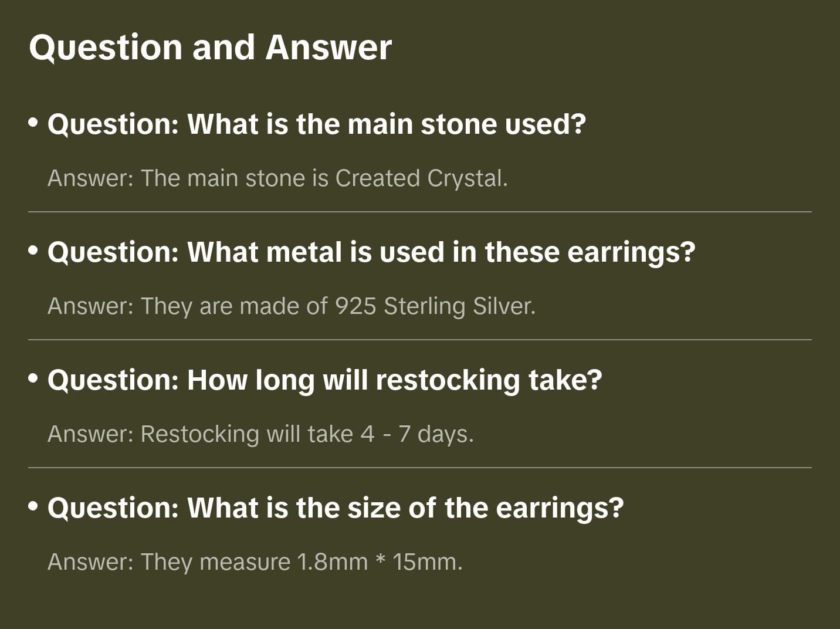The image size is (840, 629).
Task: Click the answer about Created Crystal
Action: point(277,178)
